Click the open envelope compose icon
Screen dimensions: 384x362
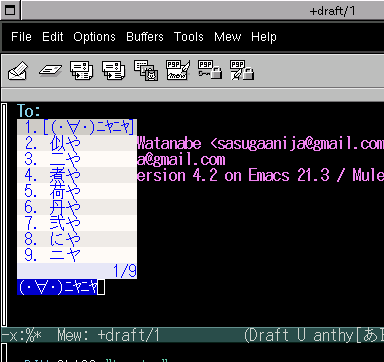[18, 70]
